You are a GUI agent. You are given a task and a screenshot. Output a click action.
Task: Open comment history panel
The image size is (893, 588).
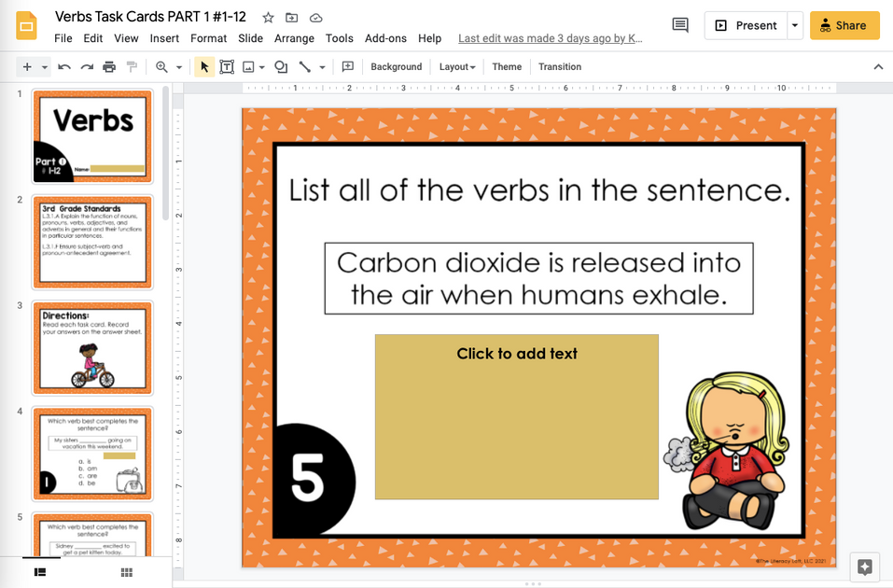(679, 25)
